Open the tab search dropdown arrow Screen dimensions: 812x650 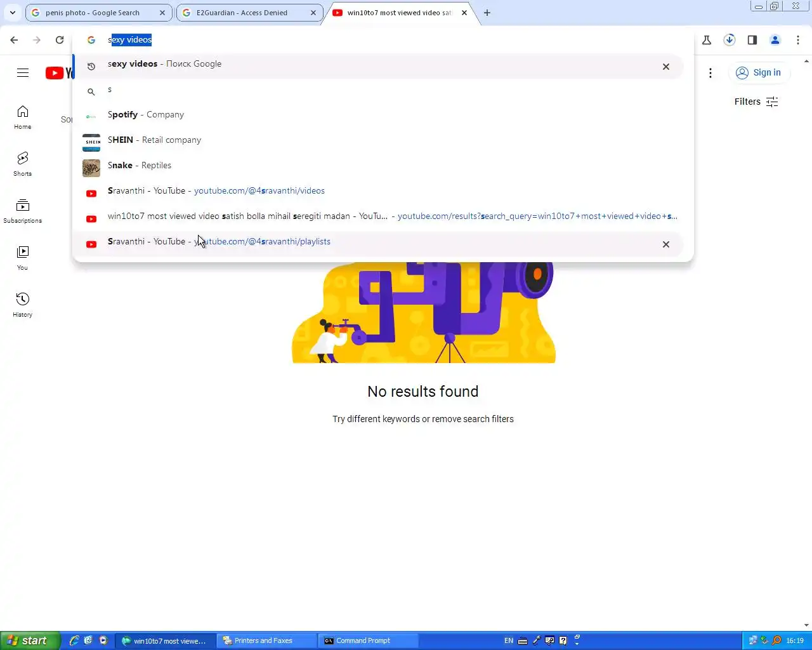(13, 13)
